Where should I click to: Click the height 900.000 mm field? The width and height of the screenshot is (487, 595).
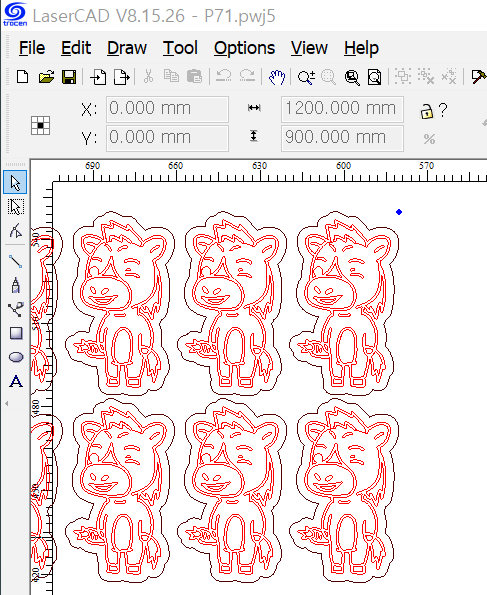point(342,138)
